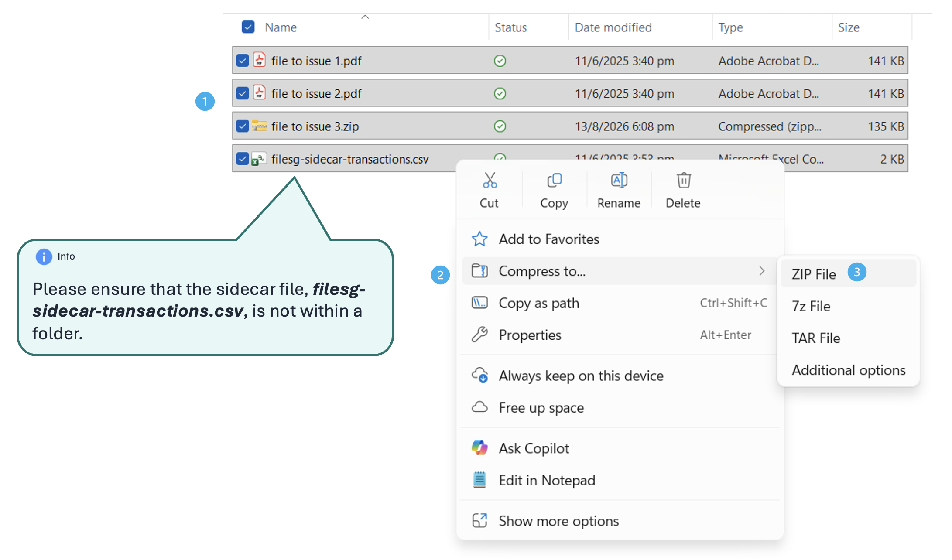Uncheck the checkbox for file to issue 3.zip
Image resolution: width=952 pixels, height=560 pixels.
click(x=242, y=126)
